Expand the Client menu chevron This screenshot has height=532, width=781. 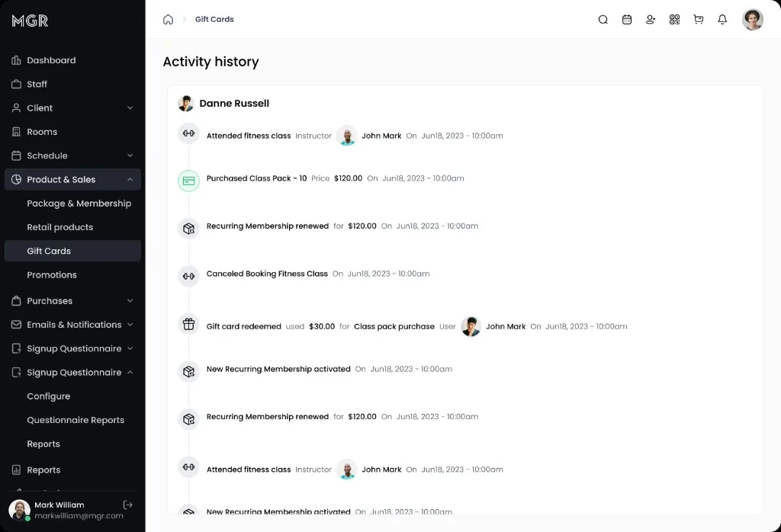tap(130, 108)
